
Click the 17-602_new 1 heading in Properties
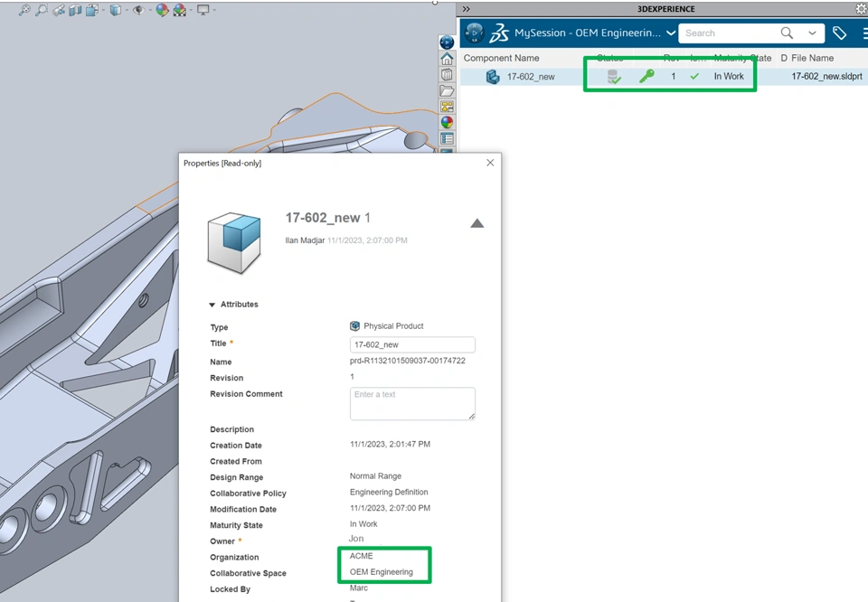327,218
